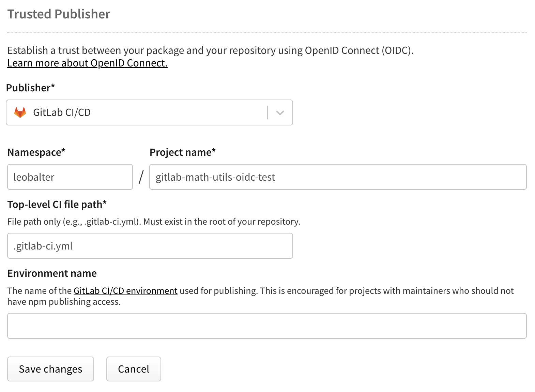Click the empty Environment name input
This screenshot has width=535, height=392.
click(267, 326)
